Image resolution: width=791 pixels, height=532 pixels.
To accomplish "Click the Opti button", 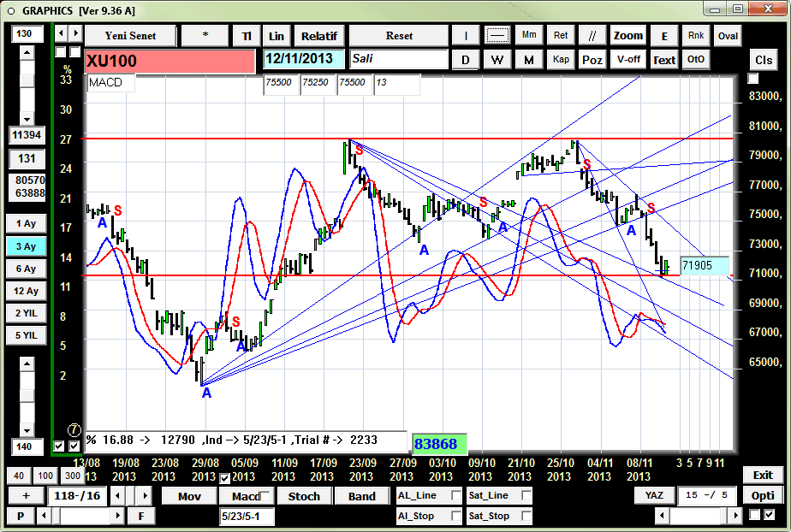I will pos(763,496).
